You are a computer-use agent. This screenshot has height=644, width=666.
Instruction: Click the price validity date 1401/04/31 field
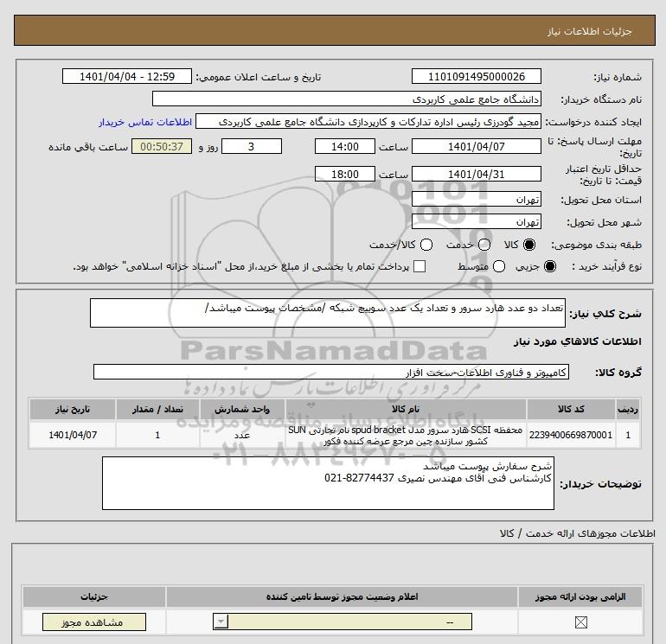point(476,174)
